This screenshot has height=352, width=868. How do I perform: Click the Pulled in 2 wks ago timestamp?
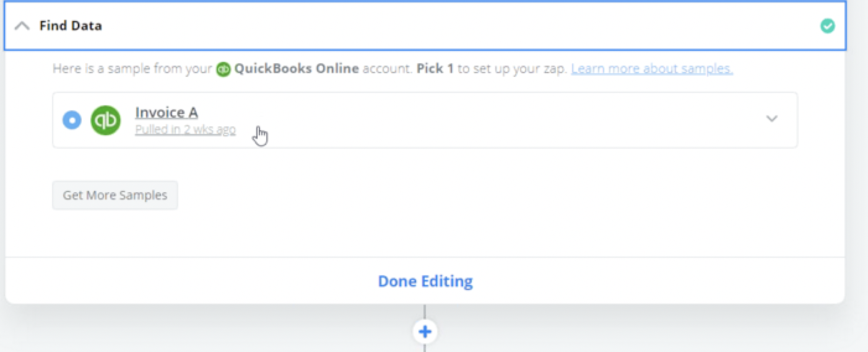pyautogui.click(x=185, y=130)
